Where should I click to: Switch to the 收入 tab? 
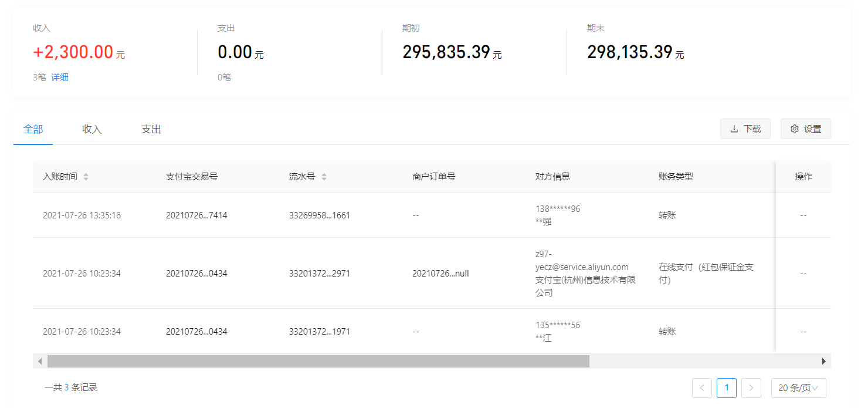[x=92, y=130]
